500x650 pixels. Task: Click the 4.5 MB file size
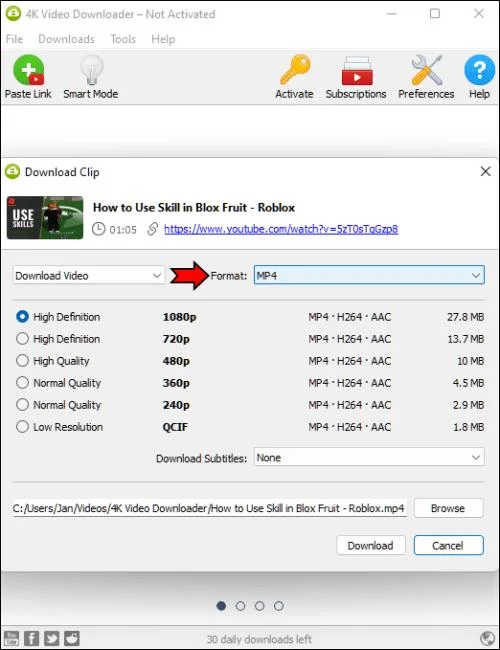point(468,383)
